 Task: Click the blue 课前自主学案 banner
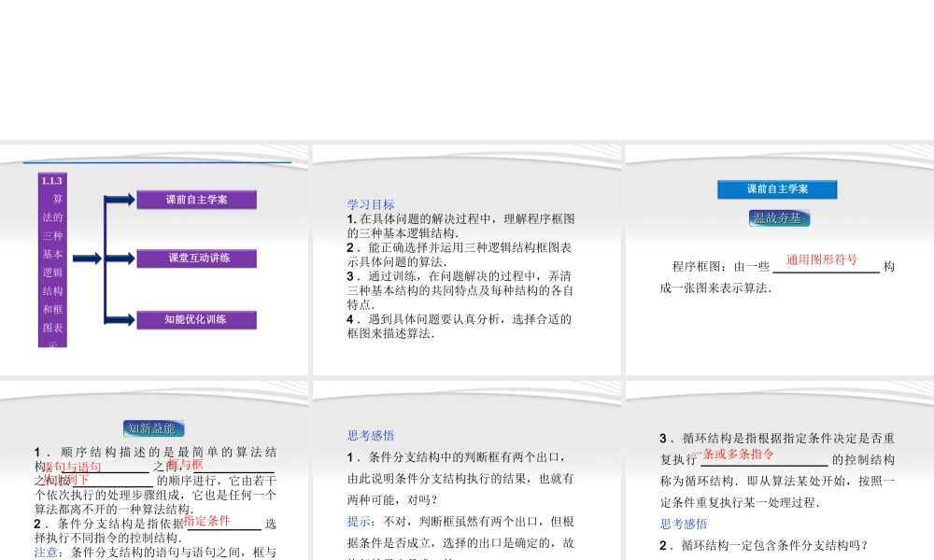coord(777,189)
